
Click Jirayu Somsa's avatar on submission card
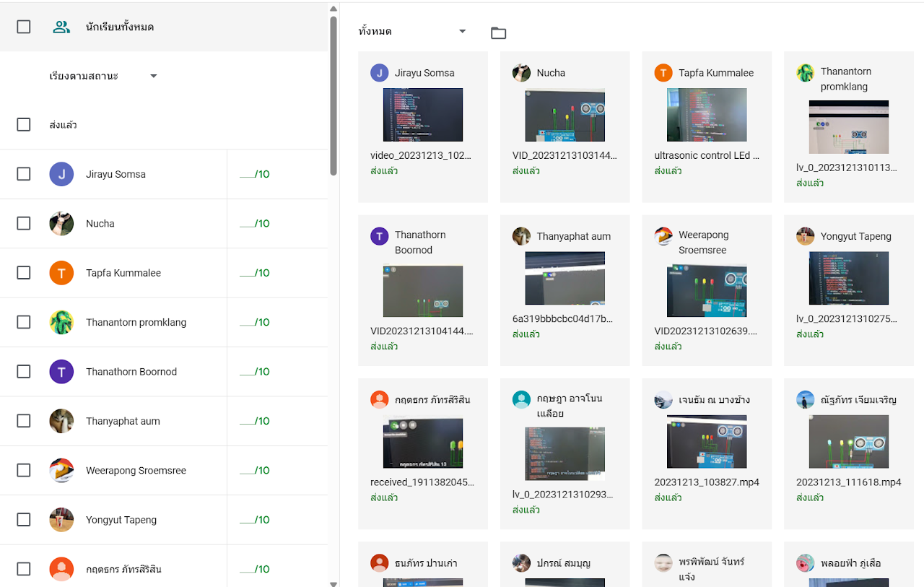(x=380, y=73)
